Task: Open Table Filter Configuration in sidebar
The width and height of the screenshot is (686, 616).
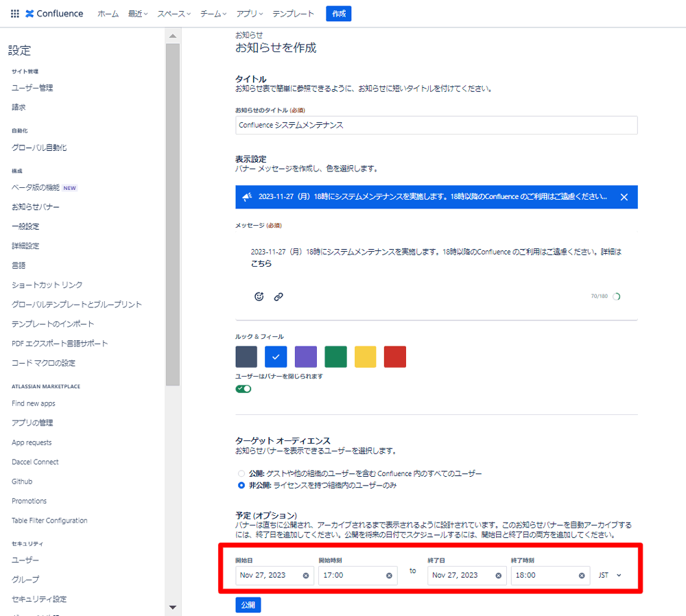Action: click(49, 520)
